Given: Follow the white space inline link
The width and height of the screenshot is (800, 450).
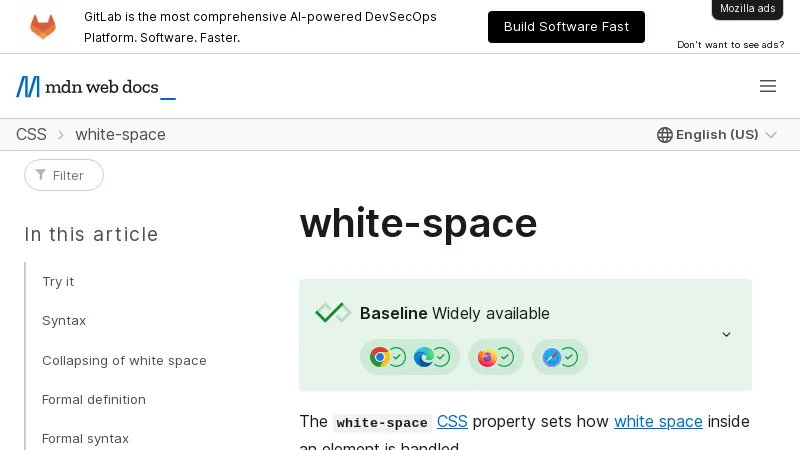Looking at the screenshot, I should tap(658, 421).
